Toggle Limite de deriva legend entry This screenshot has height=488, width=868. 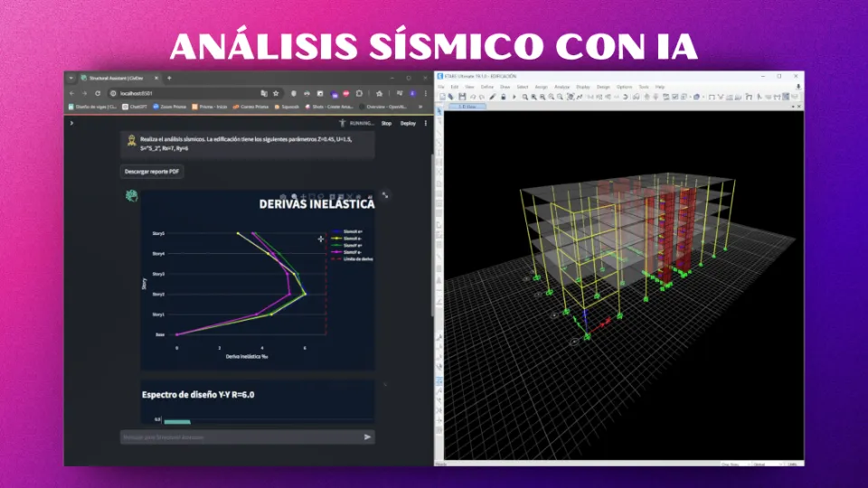pos(352,259)
